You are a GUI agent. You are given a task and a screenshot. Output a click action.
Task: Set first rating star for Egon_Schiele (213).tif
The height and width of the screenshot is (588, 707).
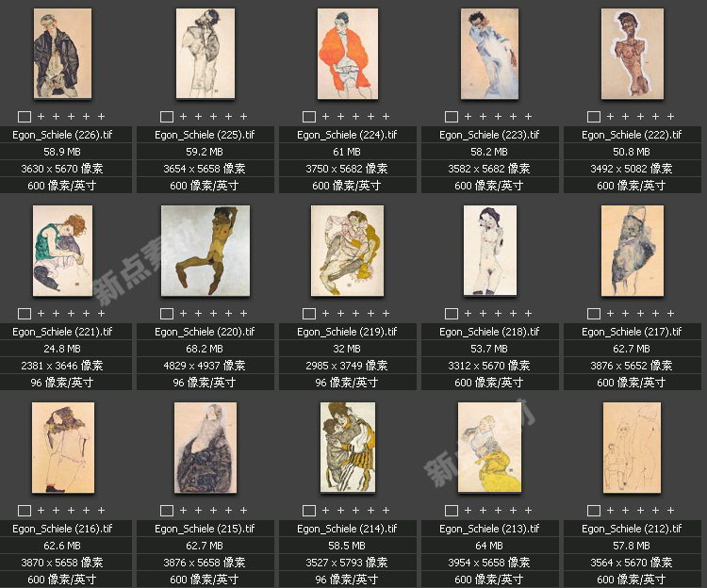[468, 510]
